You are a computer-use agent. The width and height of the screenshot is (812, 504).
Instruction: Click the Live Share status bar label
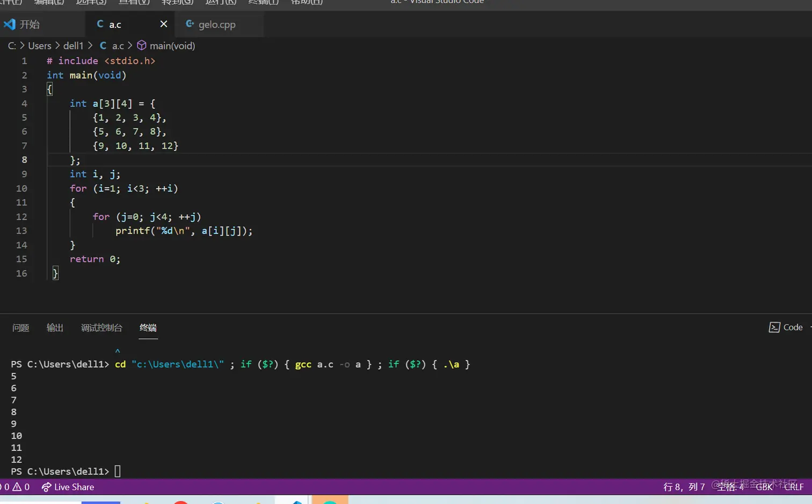74,487
